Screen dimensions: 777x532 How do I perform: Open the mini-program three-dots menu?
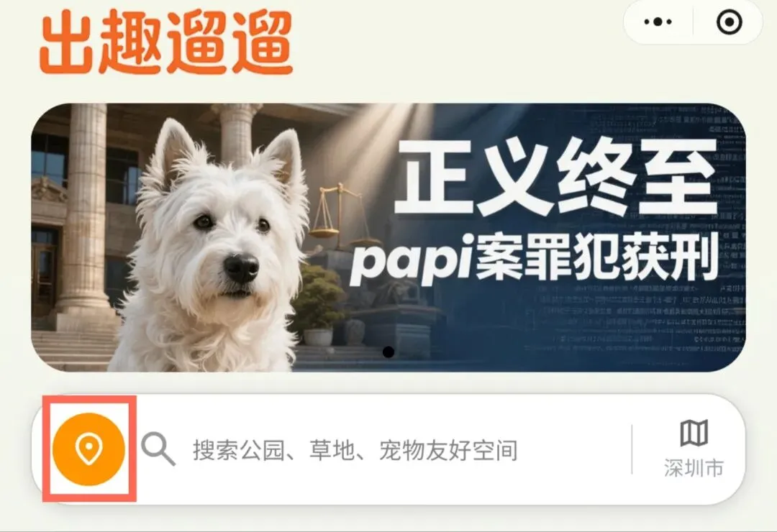click(658, 22)
